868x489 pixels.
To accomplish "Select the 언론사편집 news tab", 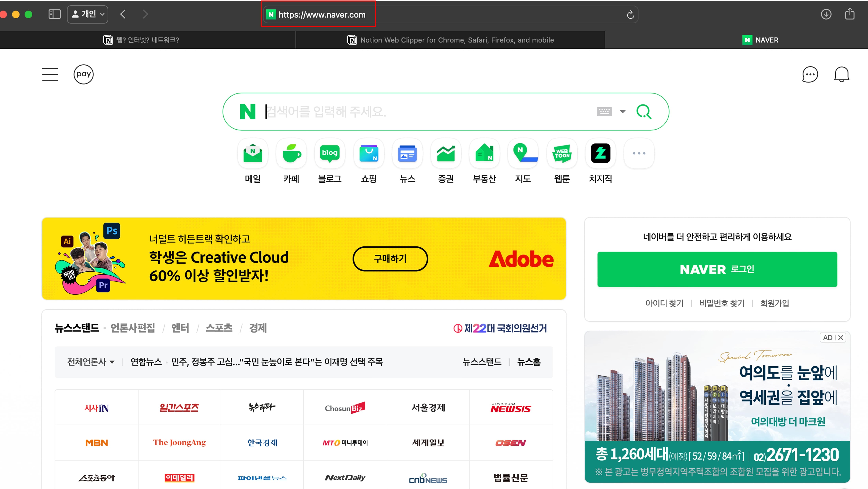I will point(133,328).
